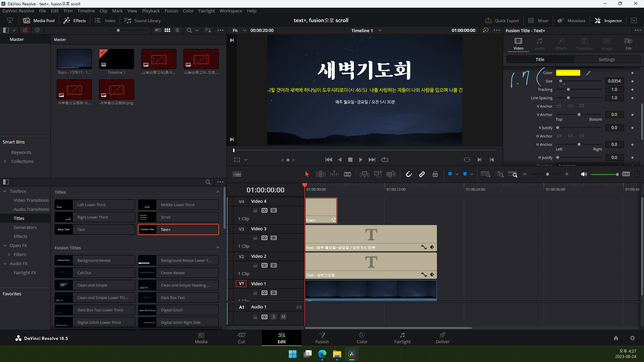This screenshot has width=644, height=362.
Task: Click the Insert Clip icon
Action: point(365,174)
